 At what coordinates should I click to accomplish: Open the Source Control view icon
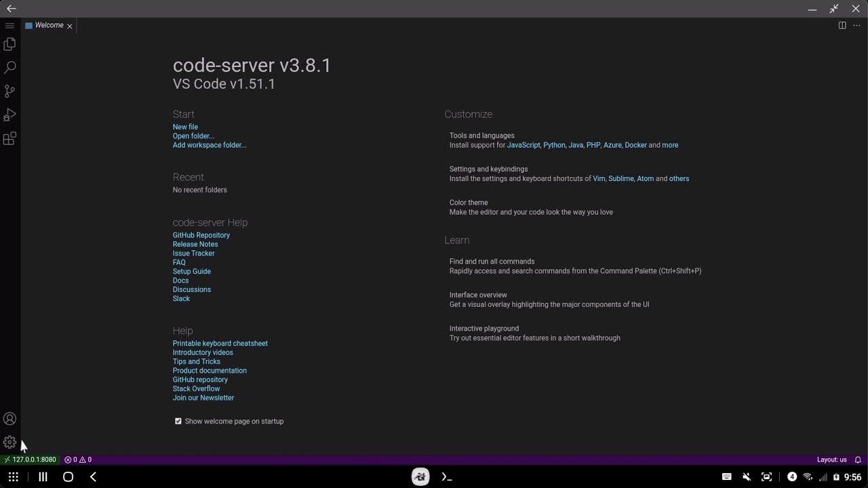tap(9, 91)
